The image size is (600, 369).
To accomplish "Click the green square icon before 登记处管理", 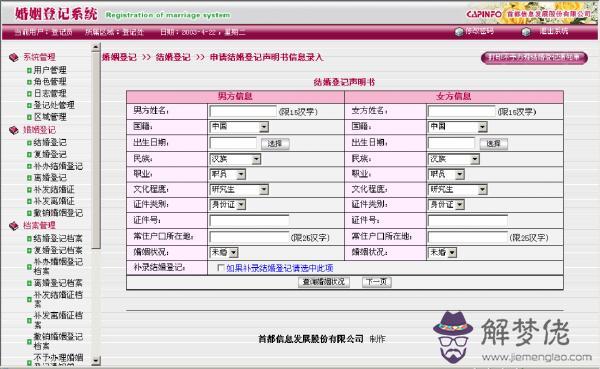I will click(x=29, y=105).
